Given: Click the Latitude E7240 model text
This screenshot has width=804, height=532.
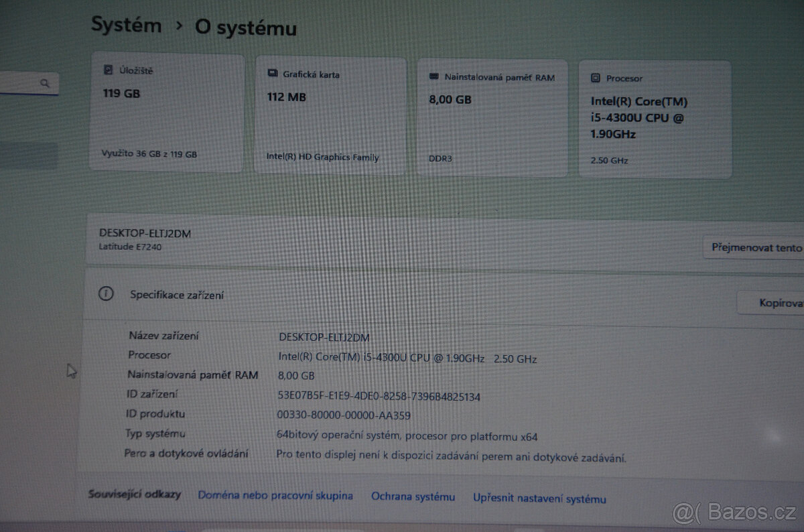Looking at the screenshot, I should [130, 247].
